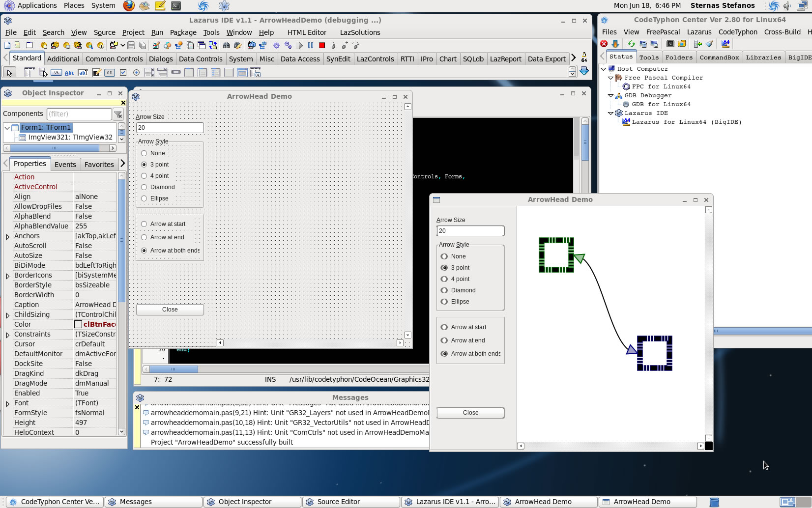Screen dimensions: 812x508
Task: Click the red Stop debugging icon
Action: click(x=322, y=45)
